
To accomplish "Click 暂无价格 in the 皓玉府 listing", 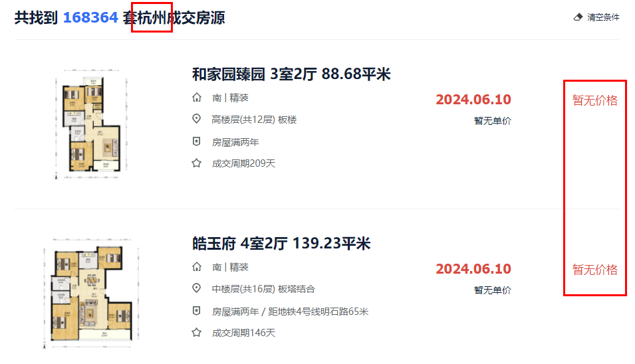I will (x=595, y=270).
